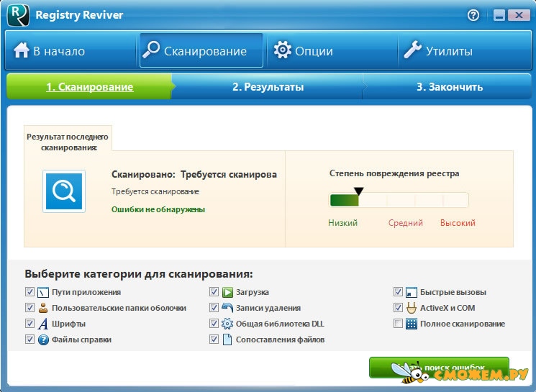Click the Выберите категории для сканирования heading
The image size is (536, 392).
tap(139, 274)
